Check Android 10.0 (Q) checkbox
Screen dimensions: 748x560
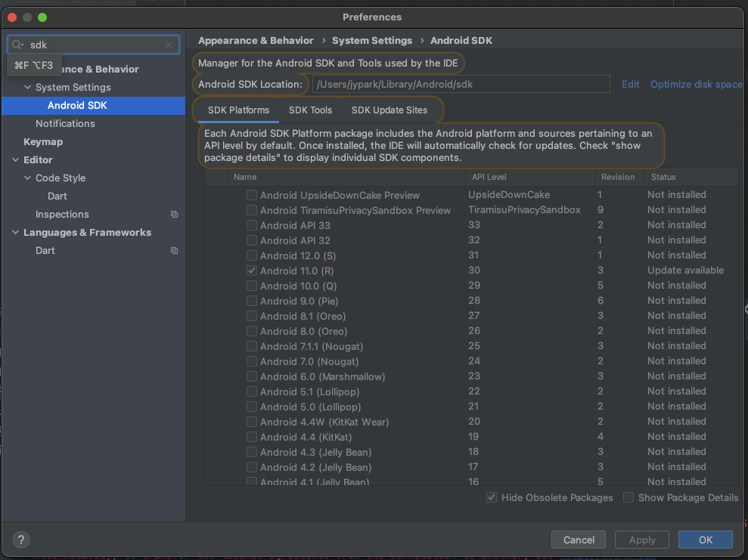252,286
